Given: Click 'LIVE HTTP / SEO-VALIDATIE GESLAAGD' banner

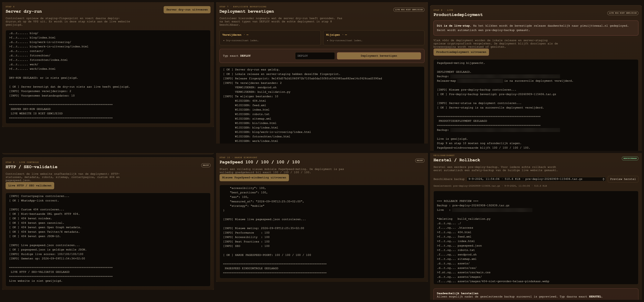Looking at the screenshot, I should click(40, 272).
